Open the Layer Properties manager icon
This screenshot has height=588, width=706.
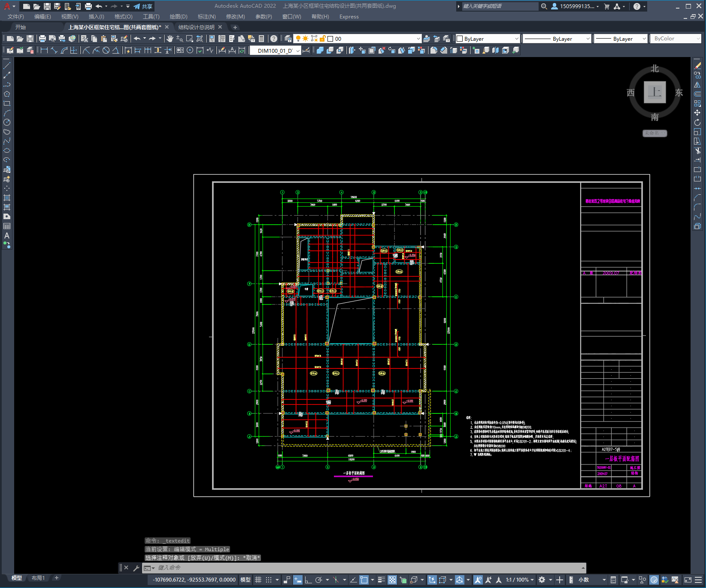(288, 39)
